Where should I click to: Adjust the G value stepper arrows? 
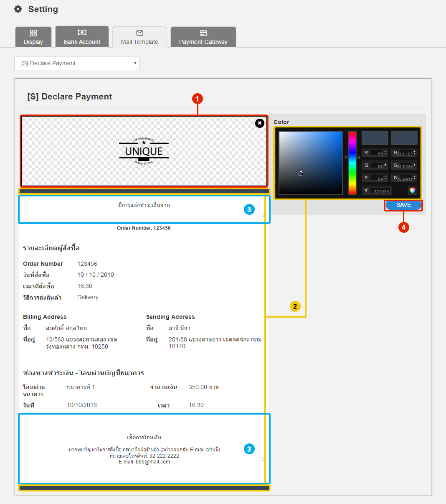[x=385, y=166]
